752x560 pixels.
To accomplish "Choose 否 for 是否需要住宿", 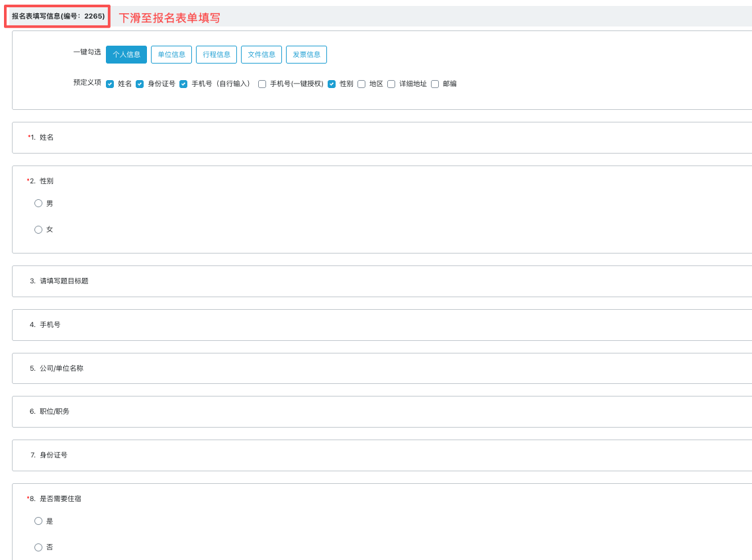I will [x=38, y=547].
